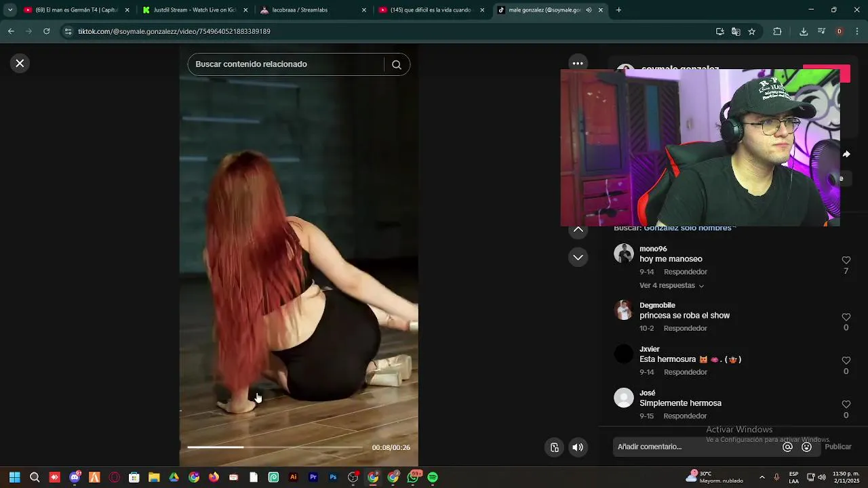Open browser extensions puzzle icon
868x488 pixels.
click(777, 31)
